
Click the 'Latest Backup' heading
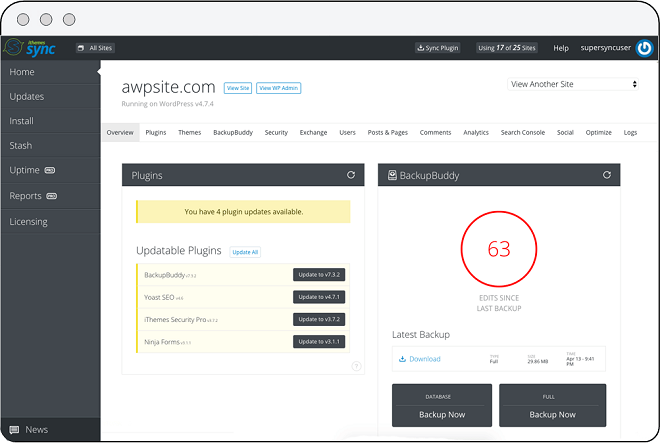click(x=421, y=334)
